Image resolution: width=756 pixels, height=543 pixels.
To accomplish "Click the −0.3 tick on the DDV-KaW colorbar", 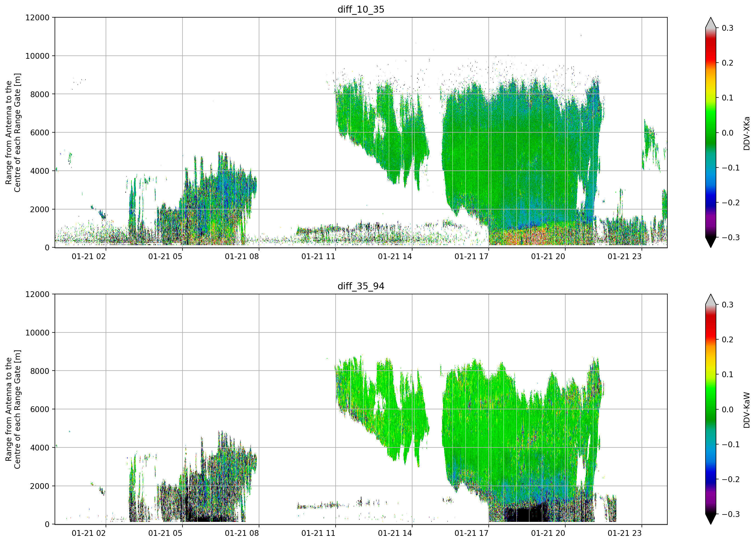I will point(731,514).
